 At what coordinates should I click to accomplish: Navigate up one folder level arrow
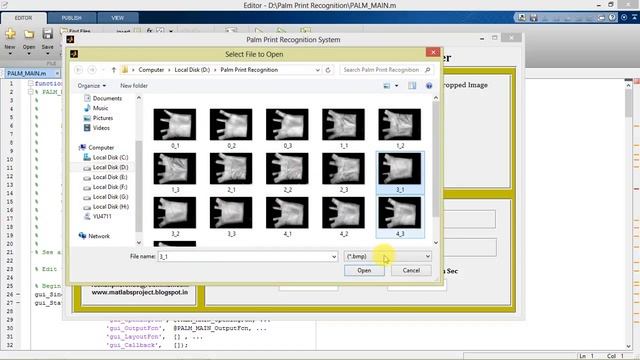point(113,70)
